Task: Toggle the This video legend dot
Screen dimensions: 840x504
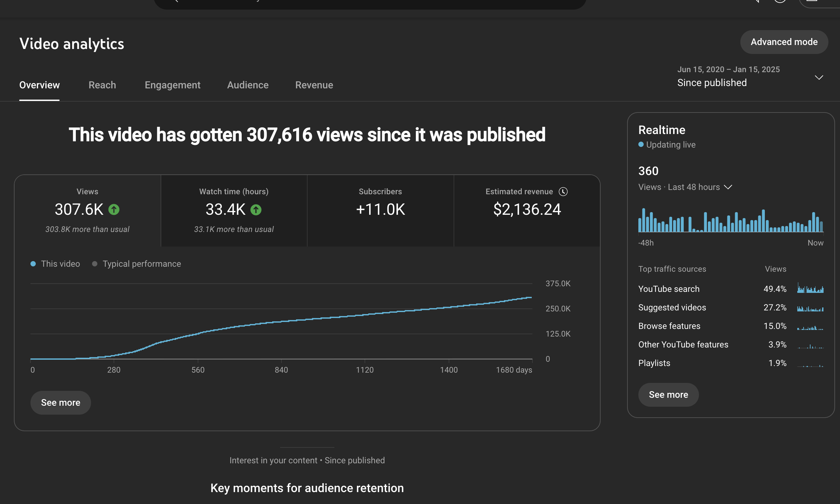Action: pyautogui.click(x=33, y=264)
